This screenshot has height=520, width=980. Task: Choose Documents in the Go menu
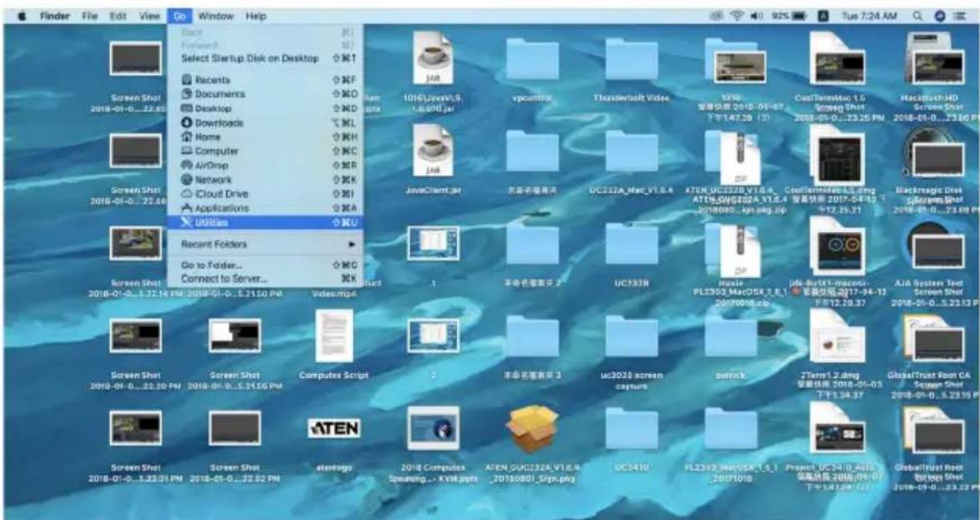tap(264, 94)
